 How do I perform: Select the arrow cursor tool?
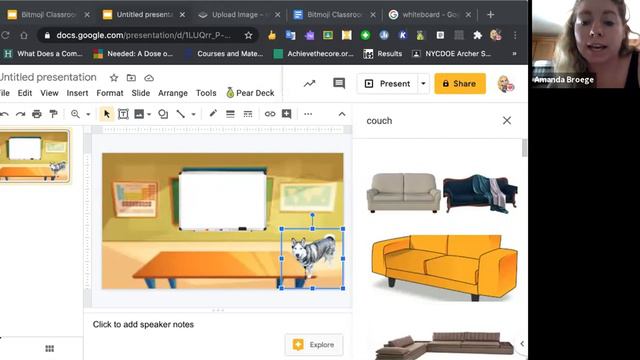pos(107,114)
